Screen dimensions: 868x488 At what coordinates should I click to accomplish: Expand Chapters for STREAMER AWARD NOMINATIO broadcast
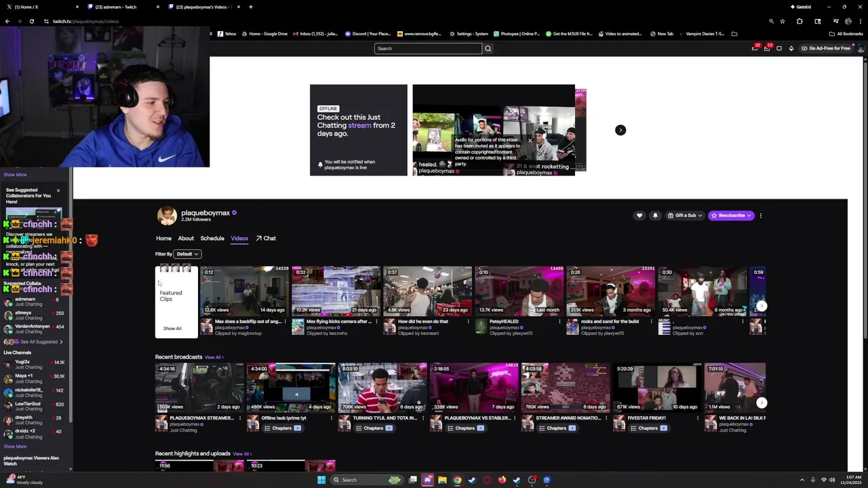click(557, 428)
